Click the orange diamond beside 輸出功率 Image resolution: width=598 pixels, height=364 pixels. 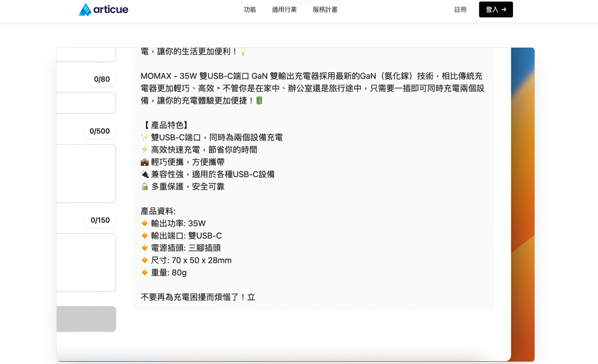(144, 224)
